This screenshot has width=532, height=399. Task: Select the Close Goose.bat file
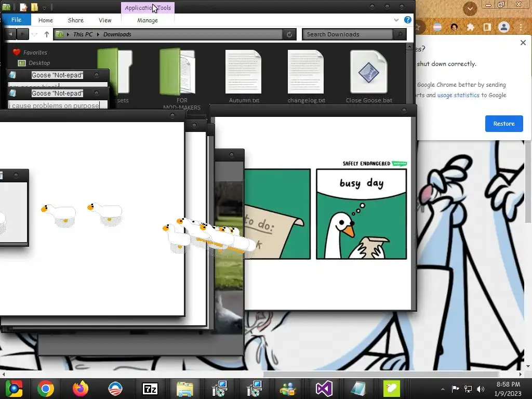[369, 76]
